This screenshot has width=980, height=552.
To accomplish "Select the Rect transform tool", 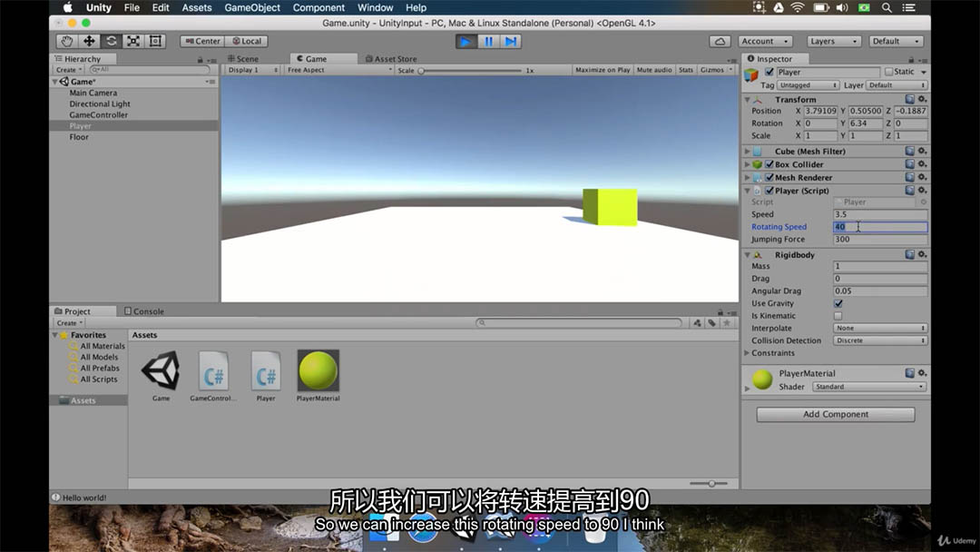I will (x=155, y=41).
